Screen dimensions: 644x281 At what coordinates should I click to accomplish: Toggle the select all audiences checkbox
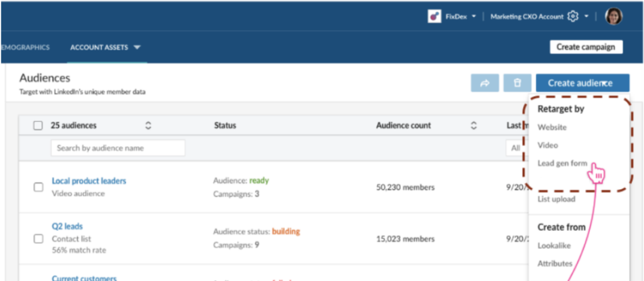tap(38, 126)
